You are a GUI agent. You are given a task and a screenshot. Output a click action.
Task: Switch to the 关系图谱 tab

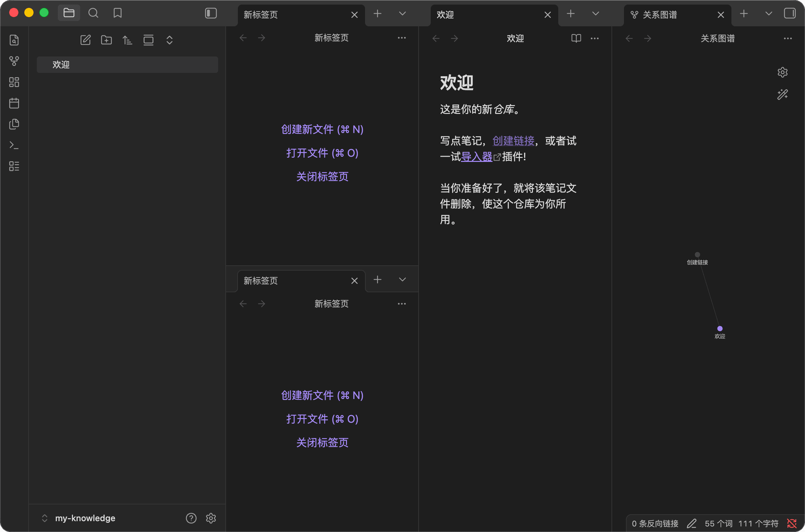coord(659,14)
